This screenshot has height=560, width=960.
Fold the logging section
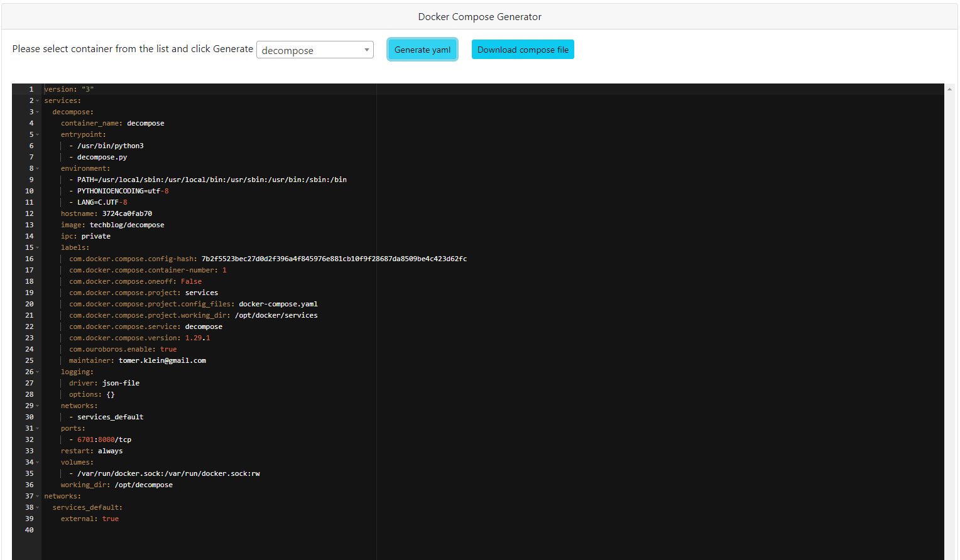(36, 371)
